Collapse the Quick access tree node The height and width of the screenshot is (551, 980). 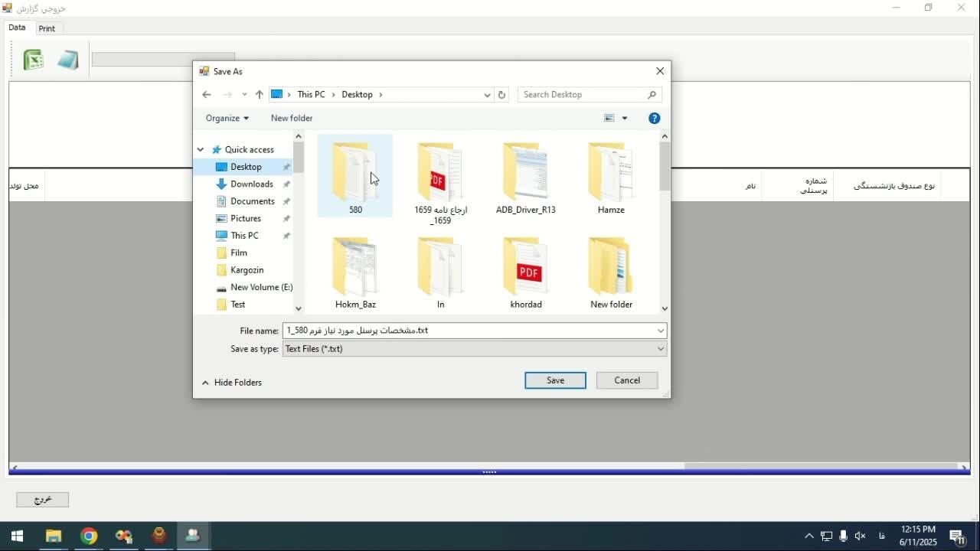(201, 150)
